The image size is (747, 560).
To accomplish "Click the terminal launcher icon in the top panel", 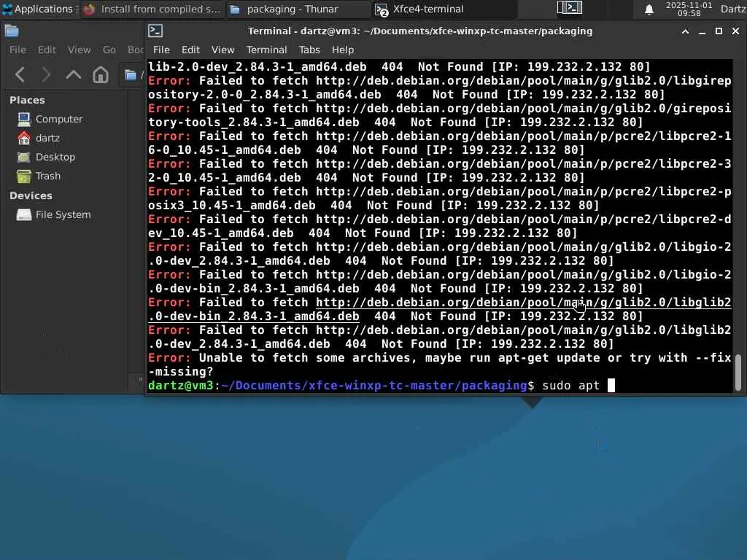I will pos(569,7).
